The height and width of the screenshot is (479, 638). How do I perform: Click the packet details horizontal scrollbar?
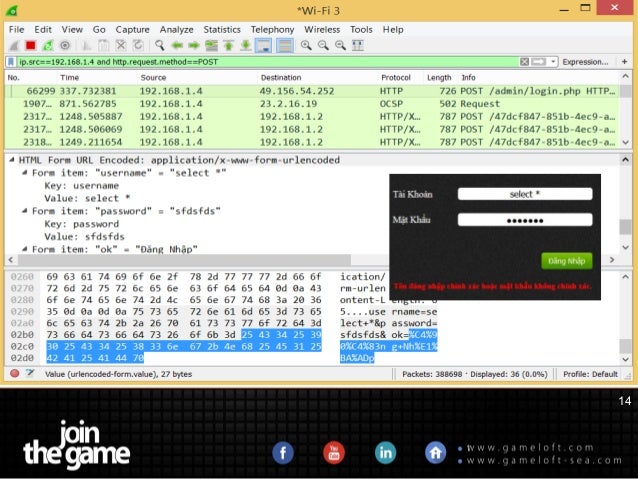pyautogui.click(x=184, y=259)
